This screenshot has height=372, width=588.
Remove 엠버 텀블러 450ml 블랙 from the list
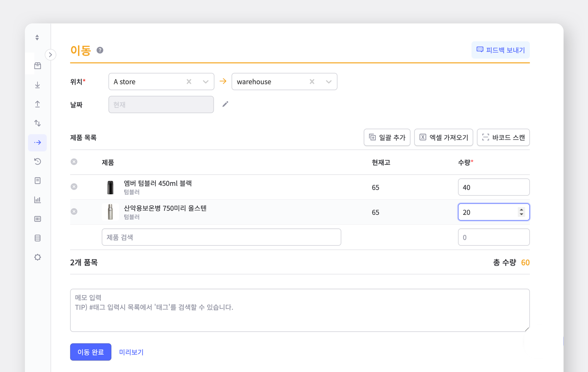coord(74,187)
